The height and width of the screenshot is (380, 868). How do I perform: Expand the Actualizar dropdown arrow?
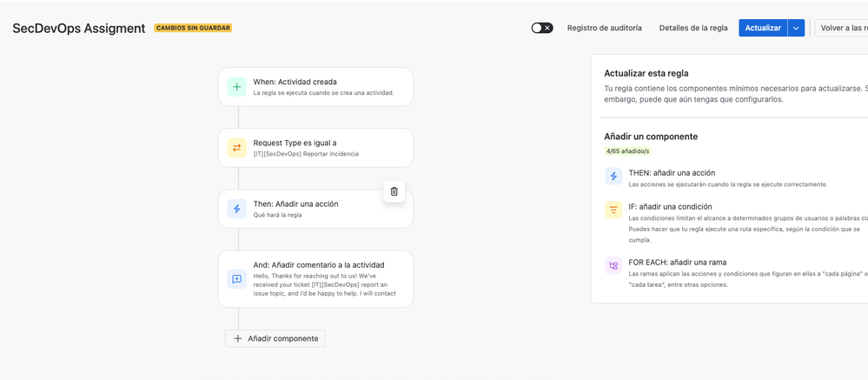[796, 28]
